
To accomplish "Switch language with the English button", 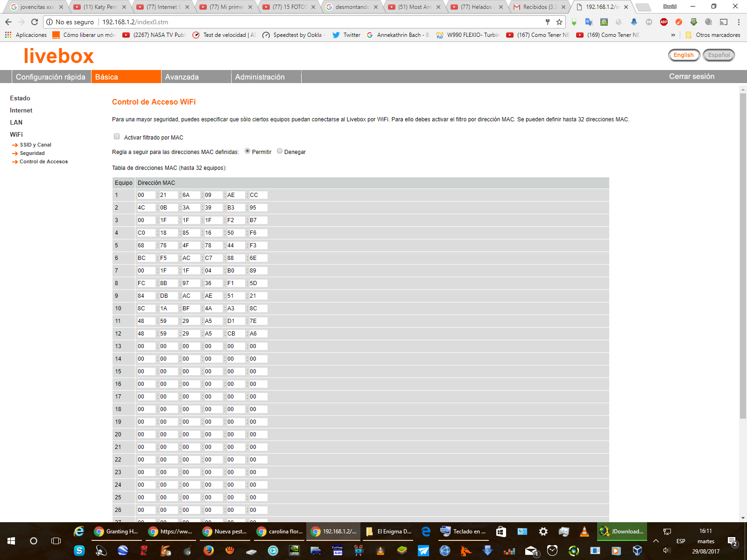I will pos(684,55).
